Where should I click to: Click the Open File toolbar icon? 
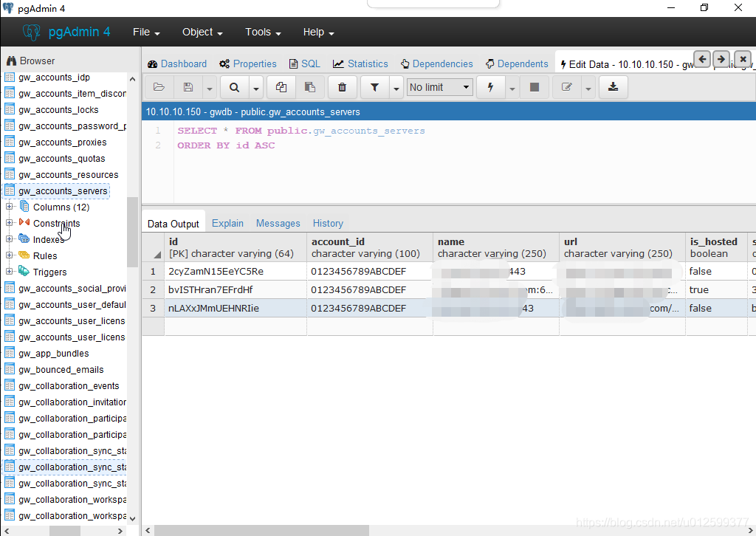point(159,87)
